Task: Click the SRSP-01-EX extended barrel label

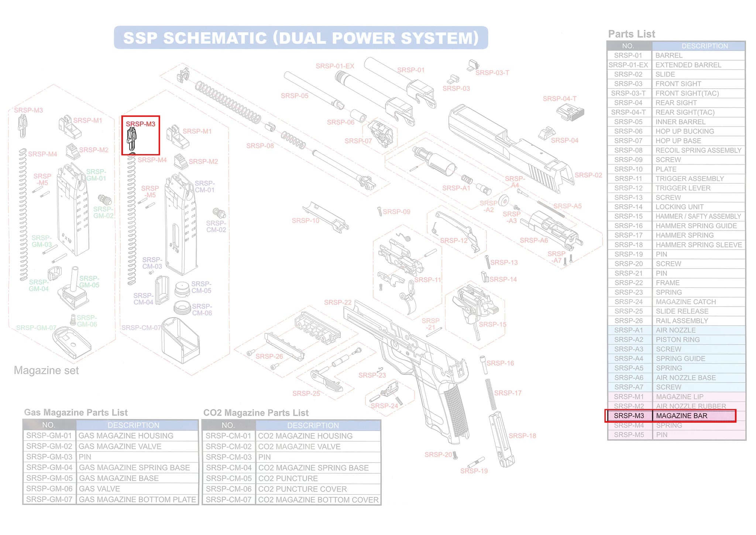Action: click(335, 66)
